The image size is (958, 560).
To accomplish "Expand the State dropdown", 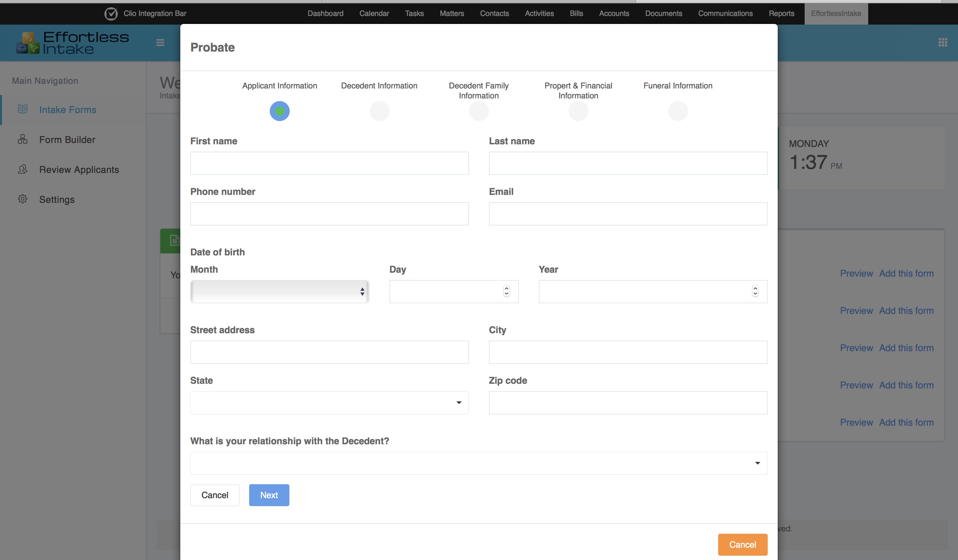I will pyautogui.click(x=329, y=402).
